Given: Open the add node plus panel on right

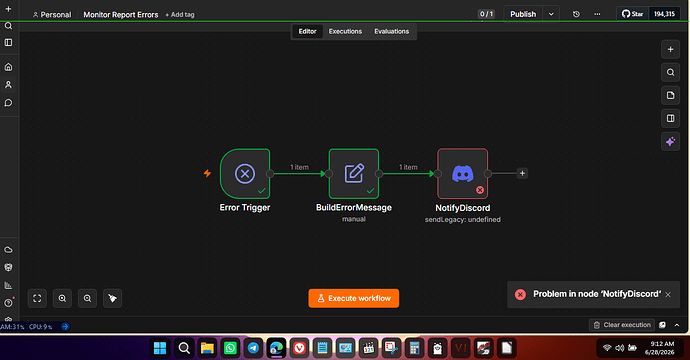Looking at the screenshot, I should click(x=670, y=49).
